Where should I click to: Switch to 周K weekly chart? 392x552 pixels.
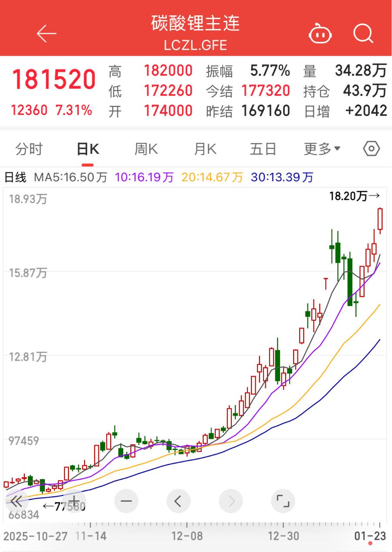tap(146, 149)
